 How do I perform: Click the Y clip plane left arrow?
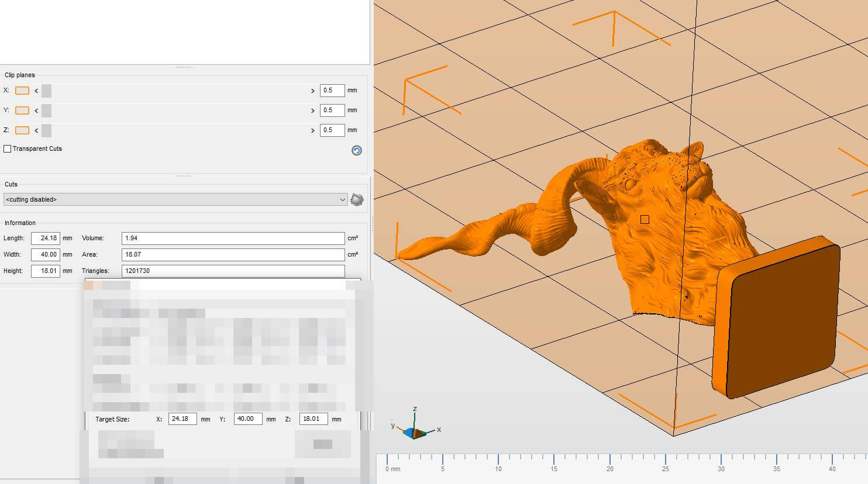(36, 110)
